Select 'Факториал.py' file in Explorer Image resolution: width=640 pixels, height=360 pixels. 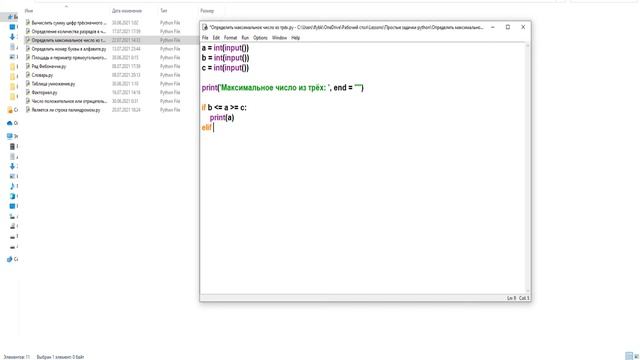click(44, 93)
